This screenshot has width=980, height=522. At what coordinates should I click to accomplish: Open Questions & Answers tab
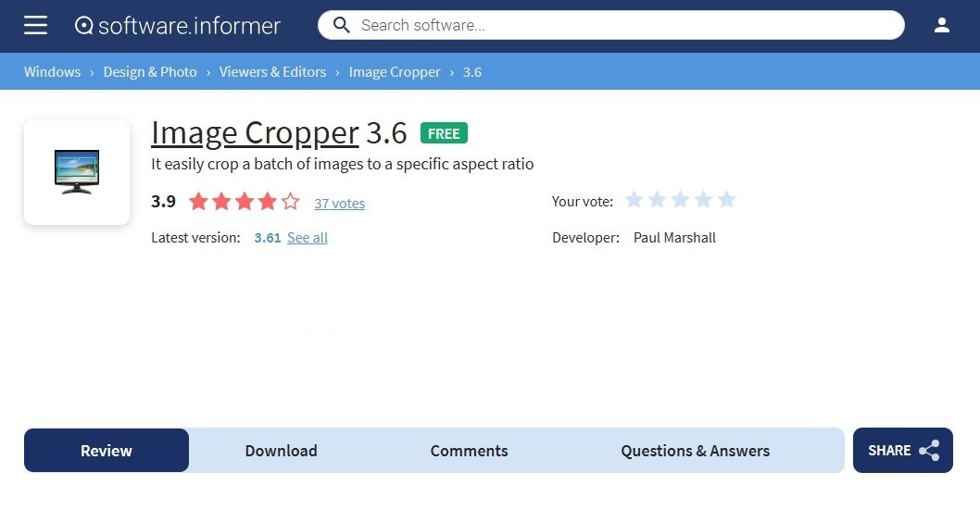click(695, 450)
